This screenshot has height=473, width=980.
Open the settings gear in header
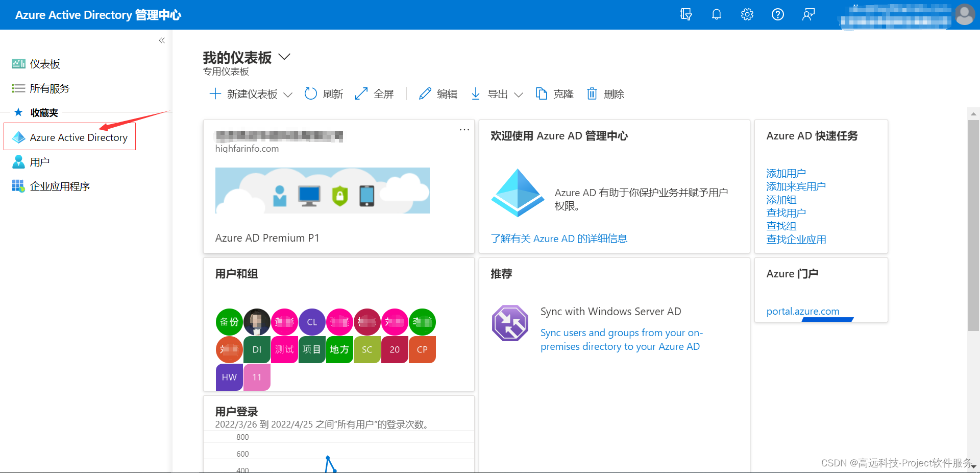click(747, 14)
